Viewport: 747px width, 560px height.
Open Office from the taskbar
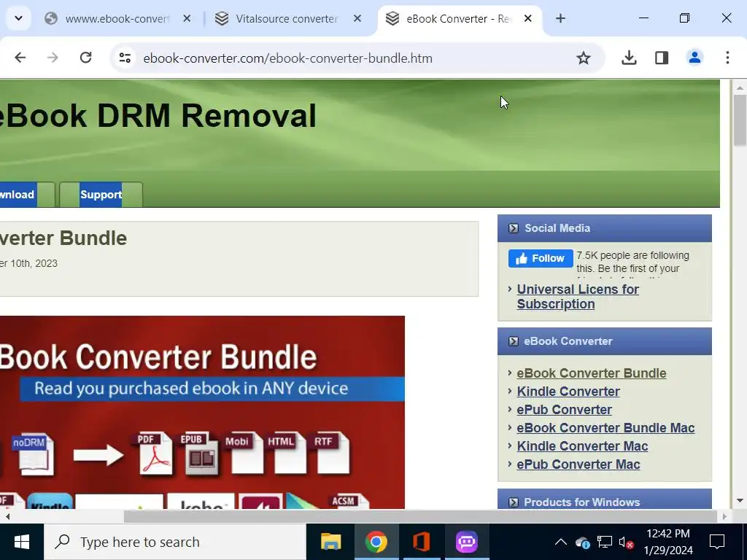point(421,542)
